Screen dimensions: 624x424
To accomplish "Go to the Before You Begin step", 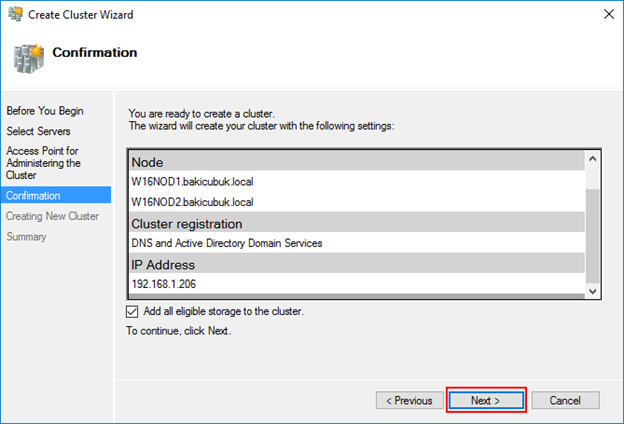I will click(x=45, y=111).
